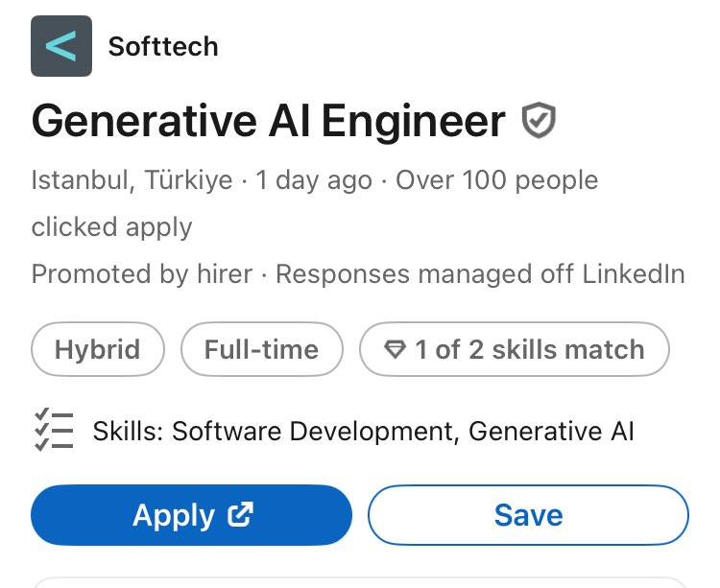Image resolution: width=720 pixels, height=588 pixels.
Task: Click the Istanbul, Türkiye location text
Action: 132,180
